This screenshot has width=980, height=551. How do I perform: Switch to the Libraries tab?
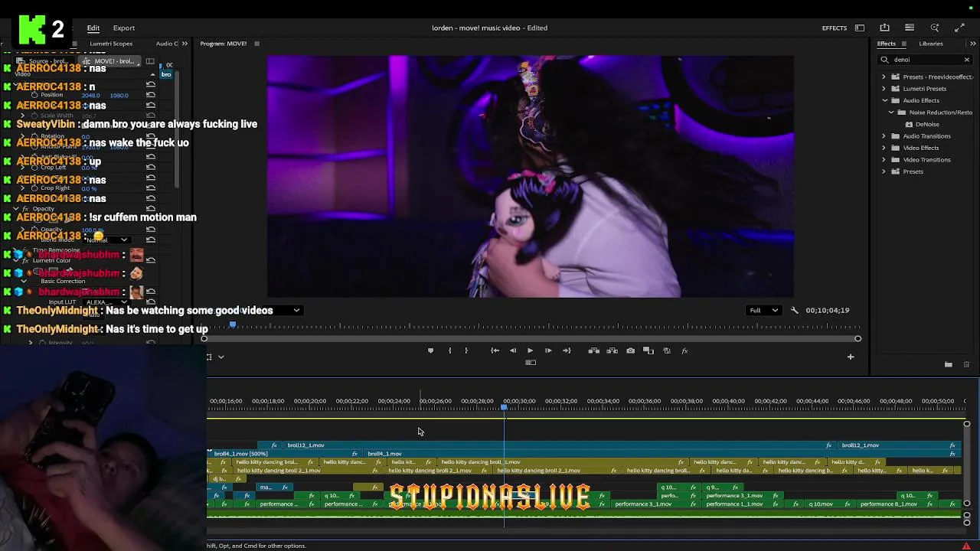coord(931,44)
